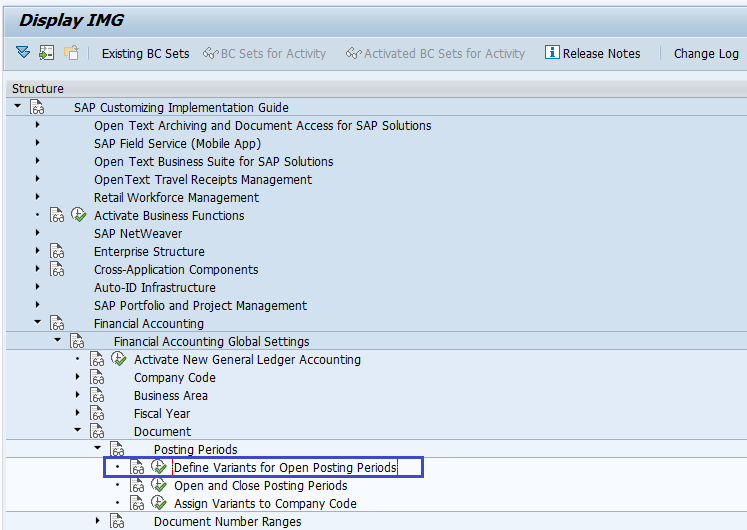Expand the Business Area node arrow
The height and width of the screenshot is (530, 747).
point(78,395)
